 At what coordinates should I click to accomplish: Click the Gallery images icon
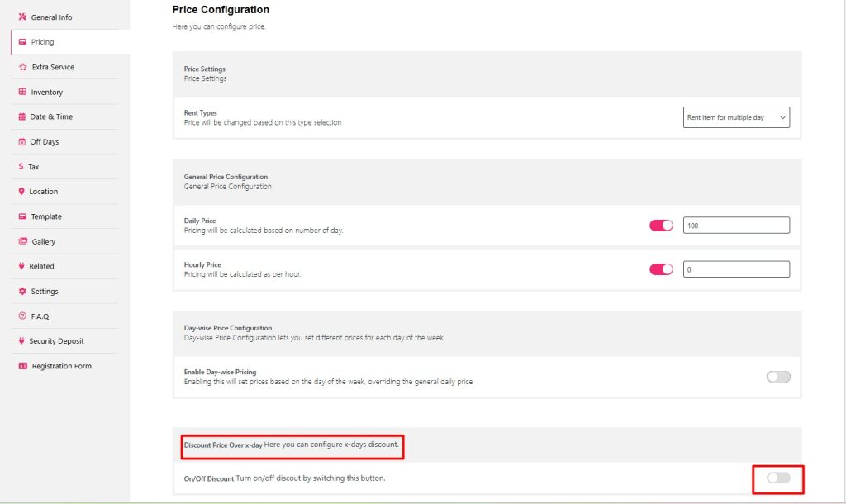23,241
